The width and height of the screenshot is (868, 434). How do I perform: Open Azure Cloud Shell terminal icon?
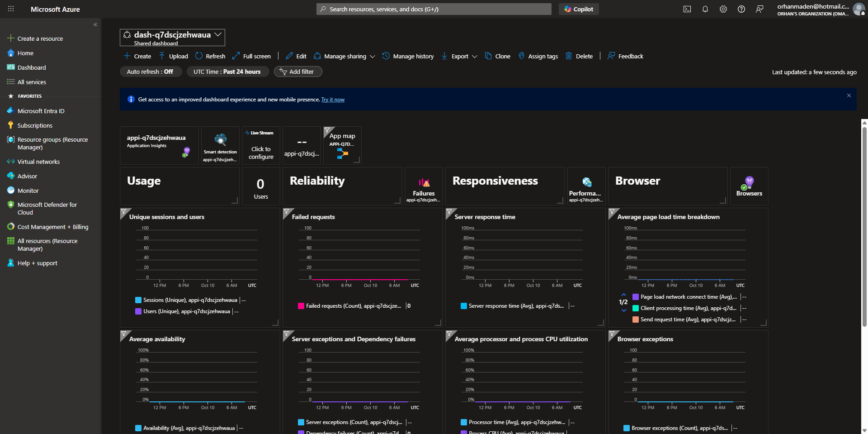tap(687, 9)
